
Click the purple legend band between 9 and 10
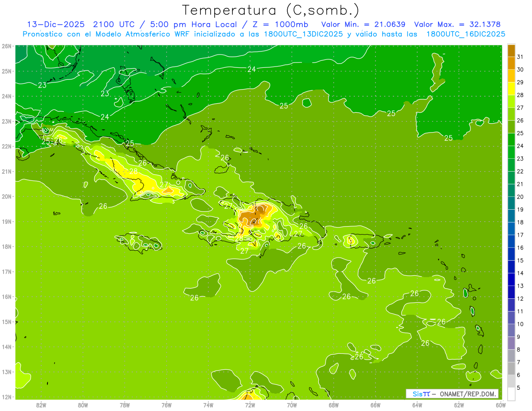click(511, 330)
